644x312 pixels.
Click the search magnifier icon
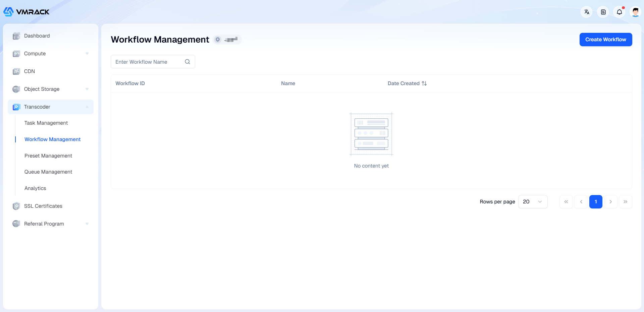[187, 62]
